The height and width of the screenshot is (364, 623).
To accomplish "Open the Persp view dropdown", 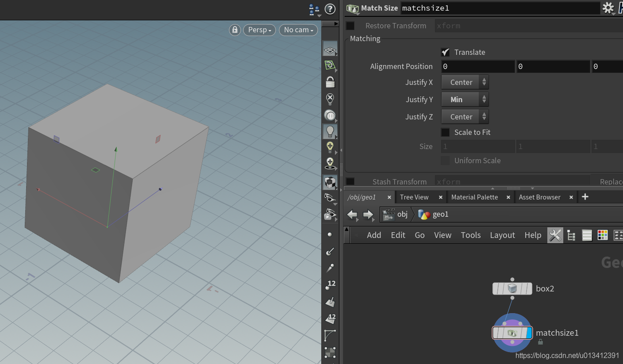I will (x=259, y=30).
